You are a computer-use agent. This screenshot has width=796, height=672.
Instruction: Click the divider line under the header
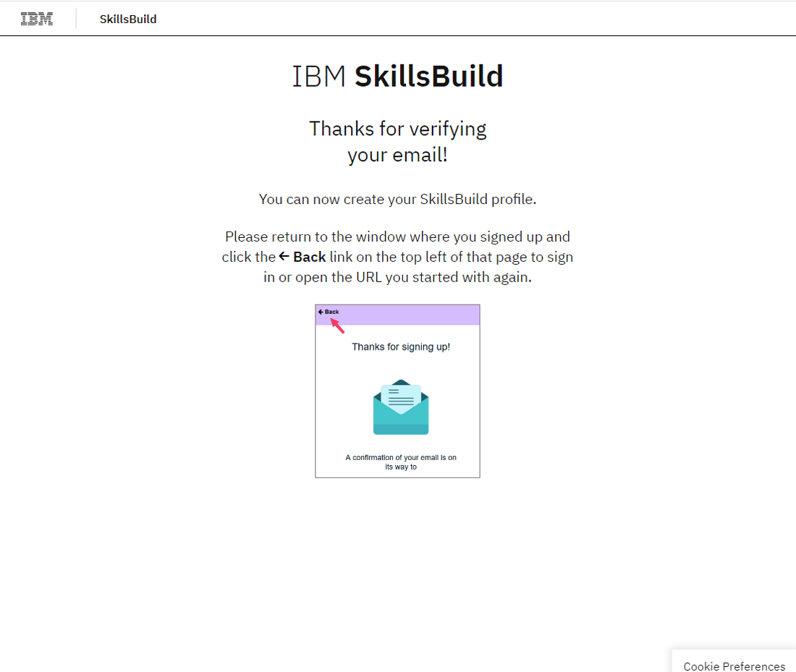pos(398,35)
